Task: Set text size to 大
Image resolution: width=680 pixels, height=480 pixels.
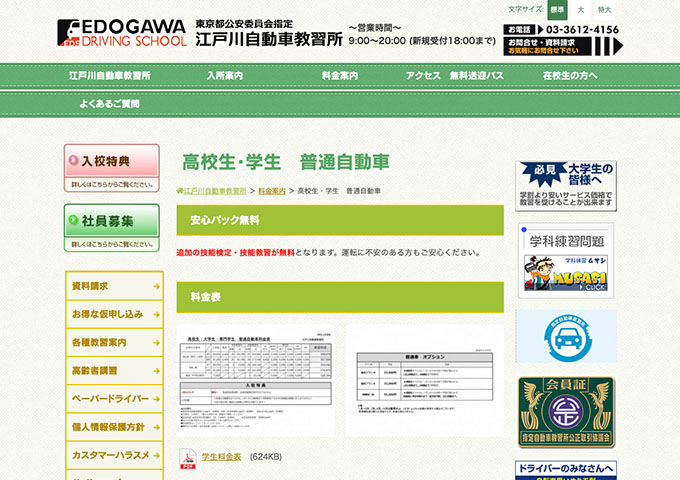Action: pos(581,10)
